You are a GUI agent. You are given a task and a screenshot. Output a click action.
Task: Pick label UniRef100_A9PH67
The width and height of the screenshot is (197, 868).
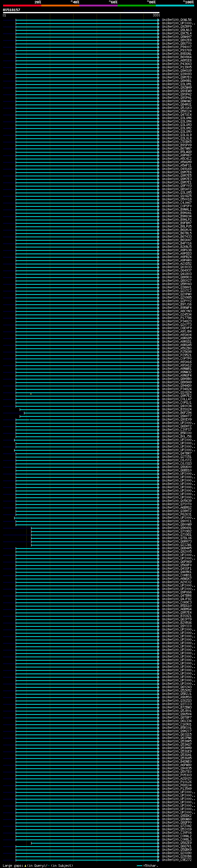coord(177,155)
